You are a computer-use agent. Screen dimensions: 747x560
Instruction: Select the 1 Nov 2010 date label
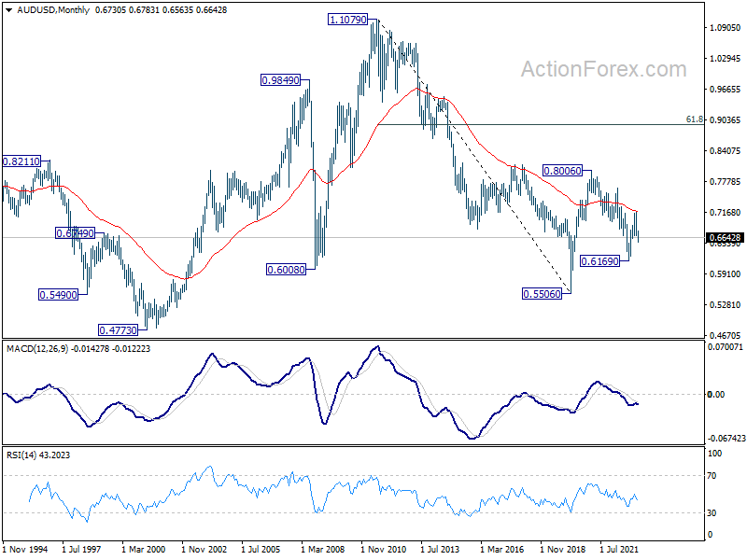[x=383, y=550]
